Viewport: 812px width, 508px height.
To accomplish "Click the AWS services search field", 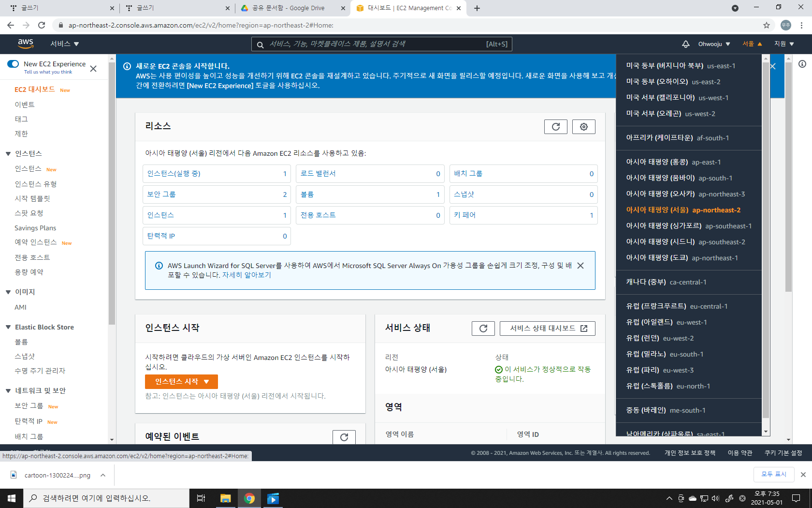I will [381, 44].
